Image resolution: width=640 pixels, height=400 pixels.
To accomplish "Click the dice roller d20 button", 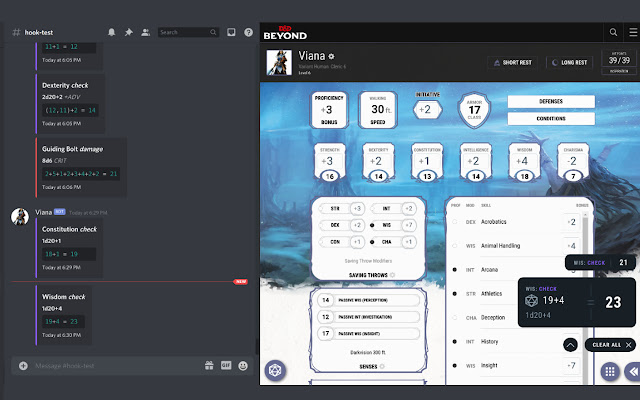I will point(275,370).
